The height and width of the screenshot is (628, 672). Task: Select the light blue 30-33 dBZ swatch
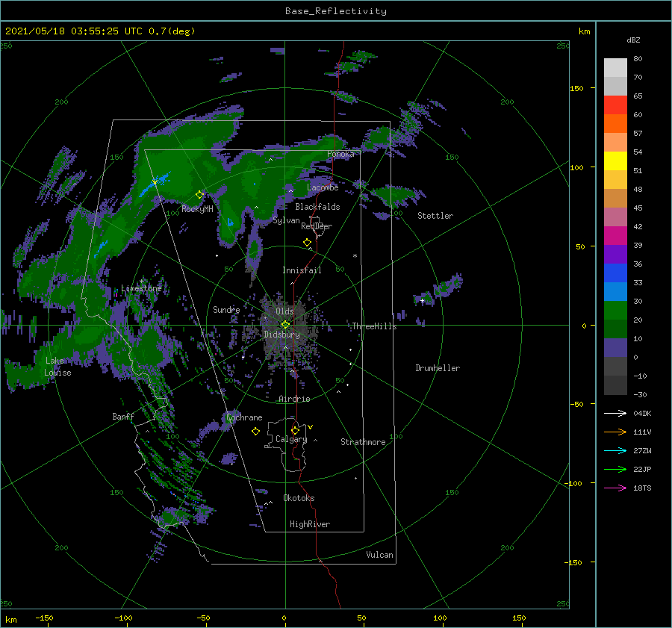click(615, 292)
